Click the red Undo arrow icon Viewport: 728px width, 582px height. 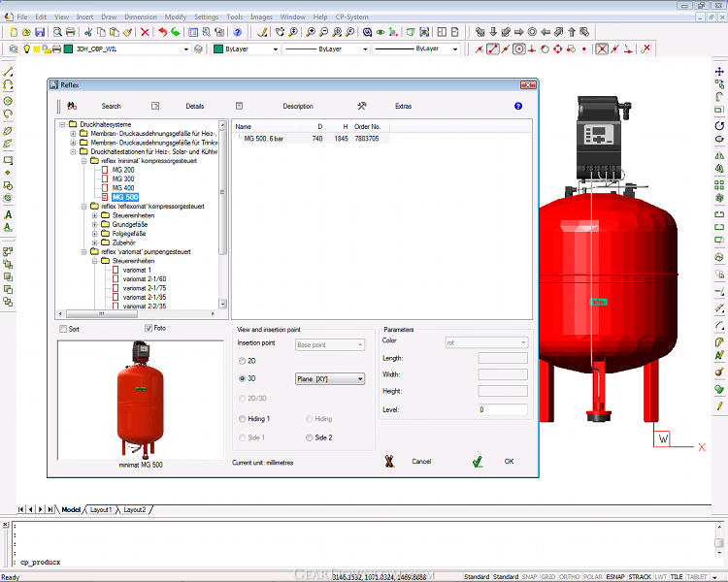click(162, 32)
